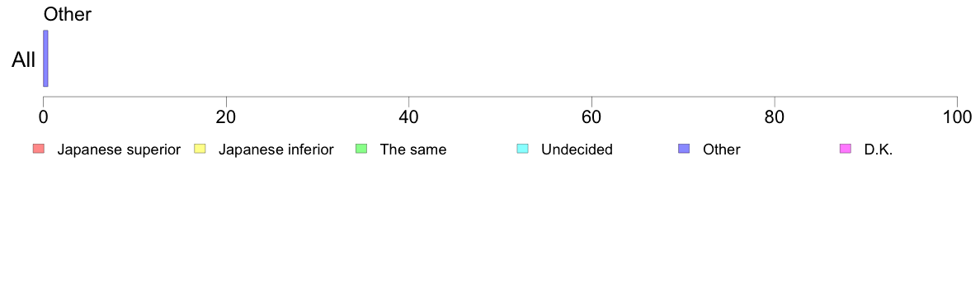Image resolution: width=980 pixels, height=304 pixels.
Task: Click the blue Other bar in the All row
Action: pos(45,58)
